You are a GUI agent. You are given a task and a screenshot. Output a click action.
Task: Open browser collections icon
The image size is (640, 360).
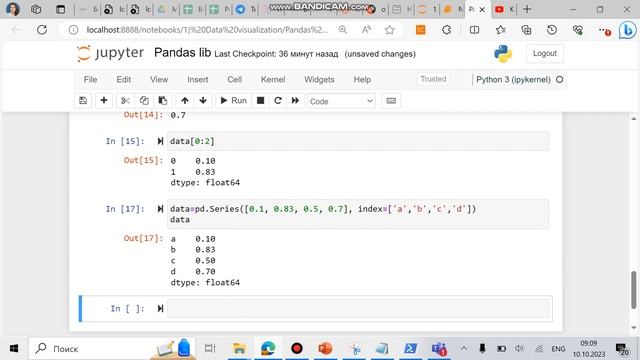click(526, 30)
